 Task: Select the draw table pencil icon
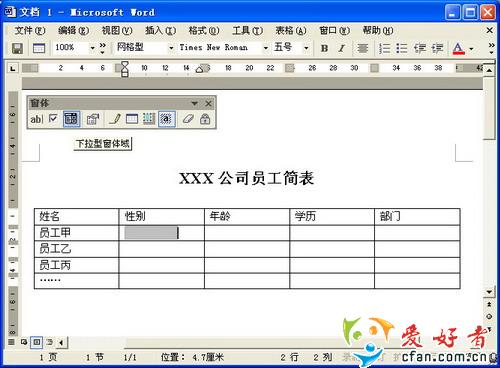[115, 119]
